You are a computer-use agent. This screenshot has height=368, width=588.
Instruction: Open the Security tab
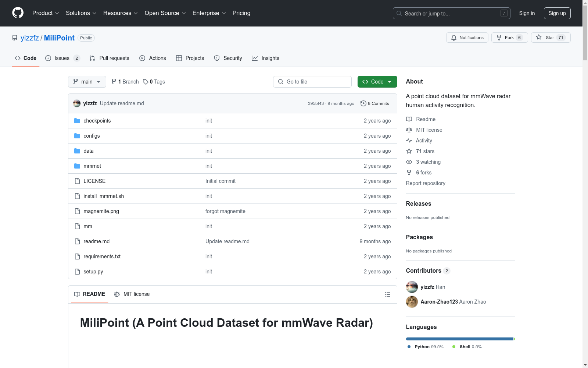tap(228, 58)
